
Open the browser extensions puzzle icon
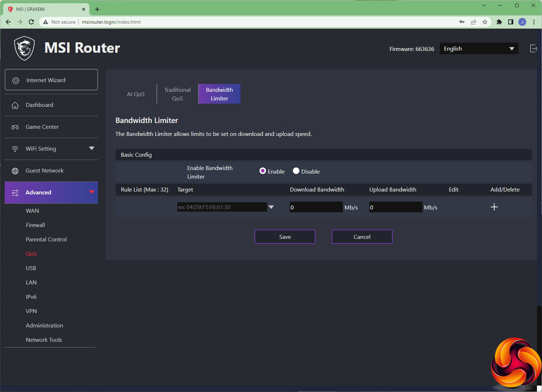tap(499, 22)
